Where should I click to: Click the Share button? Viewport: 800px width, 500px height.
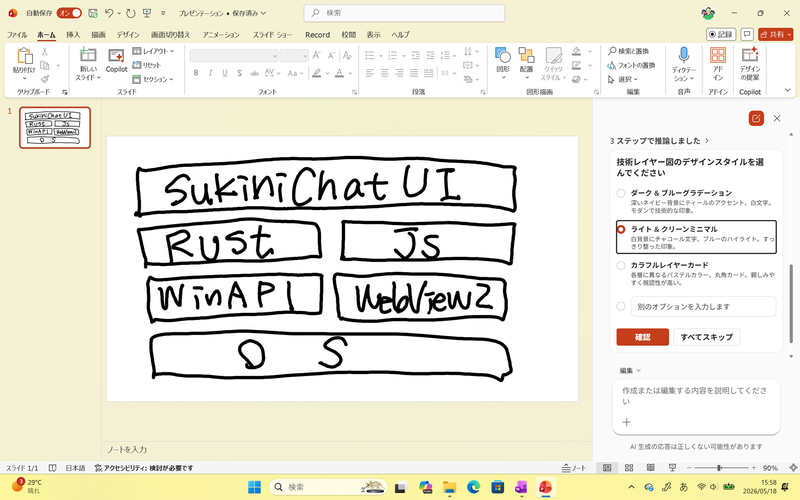coord(776,34)
